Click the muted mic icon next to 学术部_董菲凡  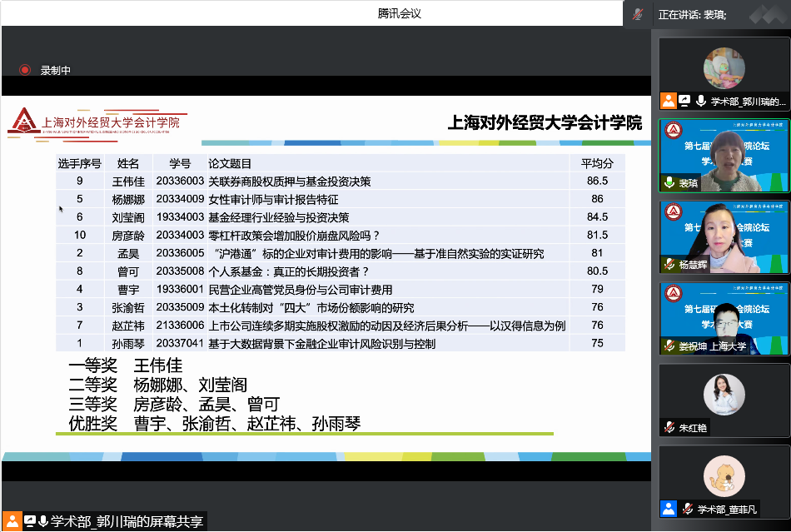click(687, 509)
